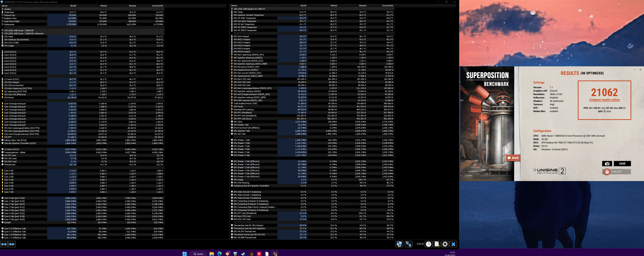Open the Superposition taskbar icon
The image size is (644, 256).
[x=275, y=254]
